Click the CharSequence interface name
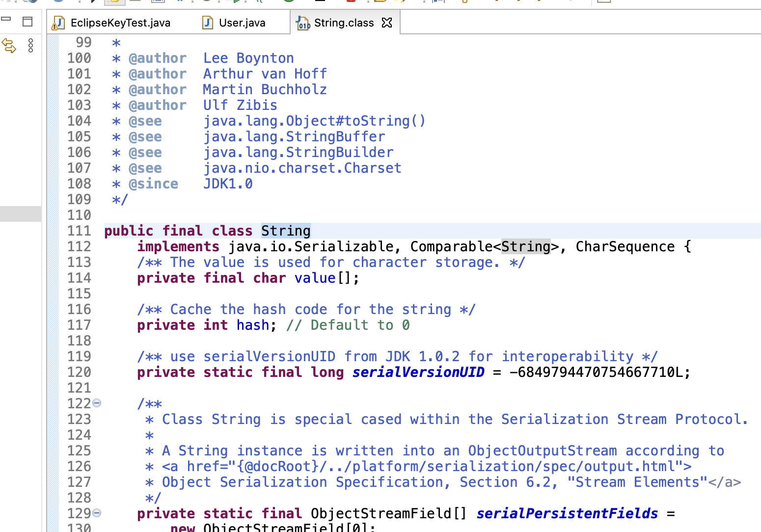 (625, 247)
